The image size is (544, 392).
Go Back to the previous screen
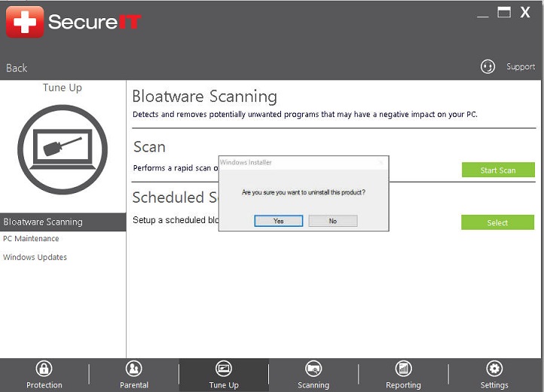pos(17,68)
